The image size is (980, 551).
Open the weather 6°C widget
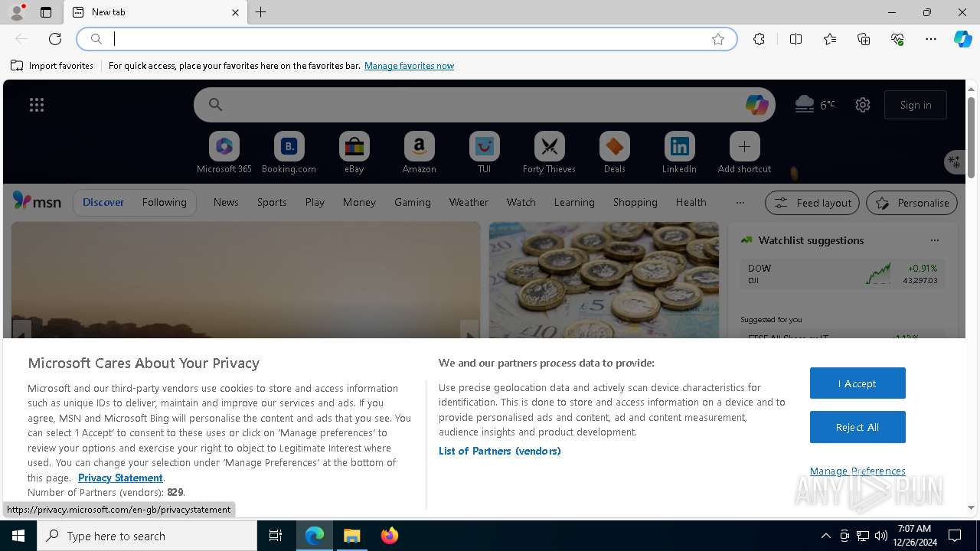(815, 104)
